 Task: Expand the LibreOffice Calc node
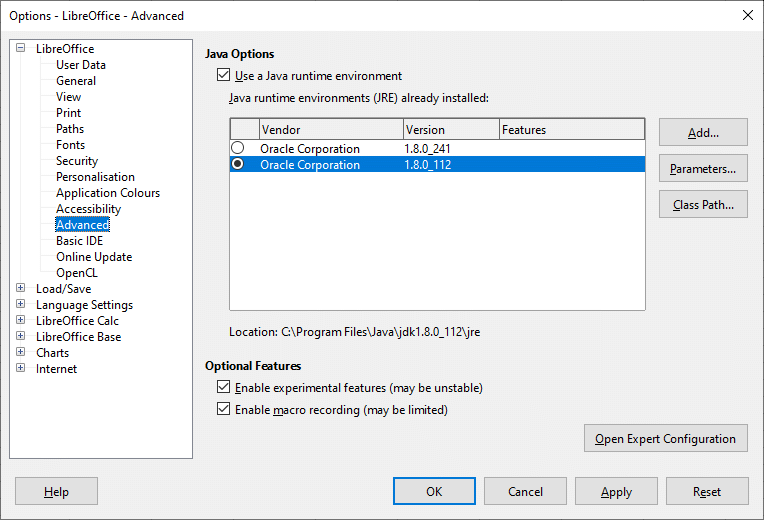pos(20,321)
